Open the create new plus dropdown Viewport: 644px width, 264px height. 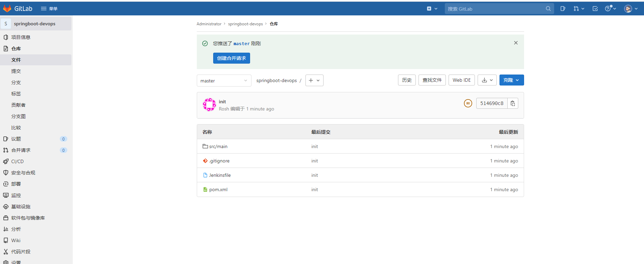pyautogui.click(x=432, y=9)
